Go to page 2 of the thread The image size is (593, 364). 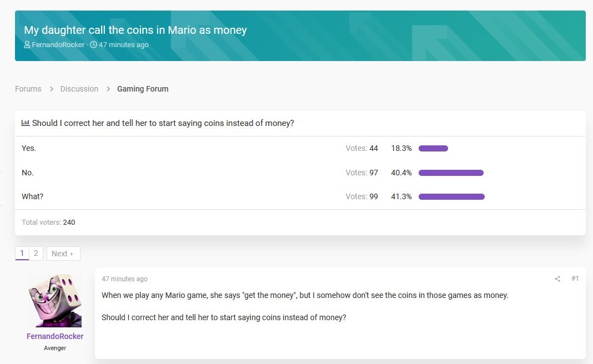pos(36,254)
